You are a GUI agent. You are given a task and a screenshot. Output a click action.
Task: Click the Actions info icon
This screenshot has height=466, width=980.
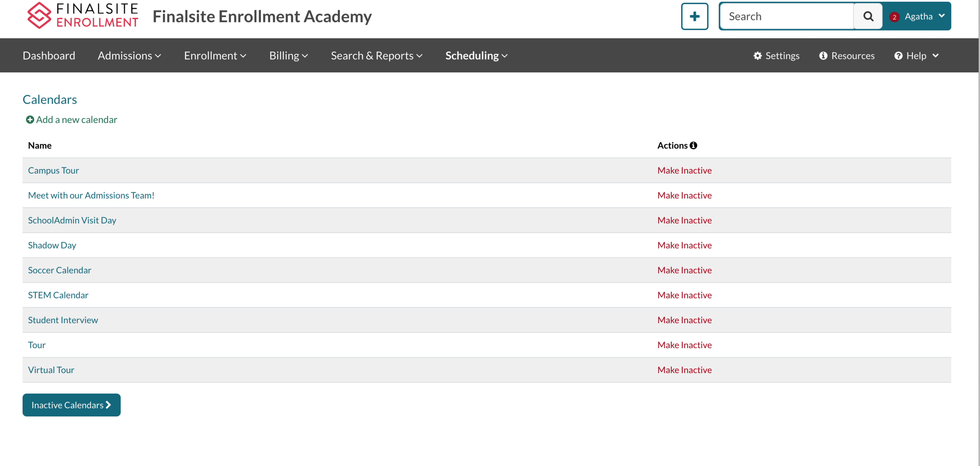[693, 146]
